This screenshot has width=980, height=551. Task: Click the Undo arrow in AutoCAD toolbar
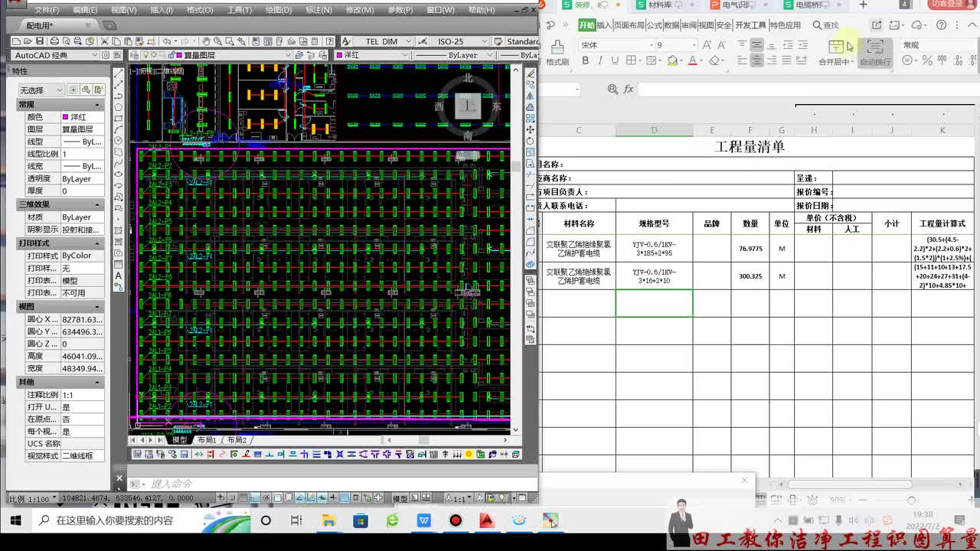[166, 41]
